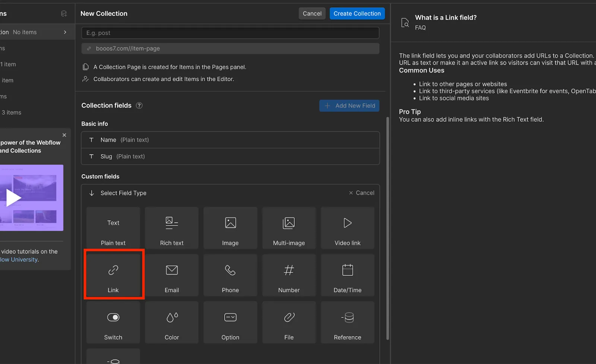This screenshot has width=596, height=364.
Task: Select the Email field type
Action: [x=172, y=275]
